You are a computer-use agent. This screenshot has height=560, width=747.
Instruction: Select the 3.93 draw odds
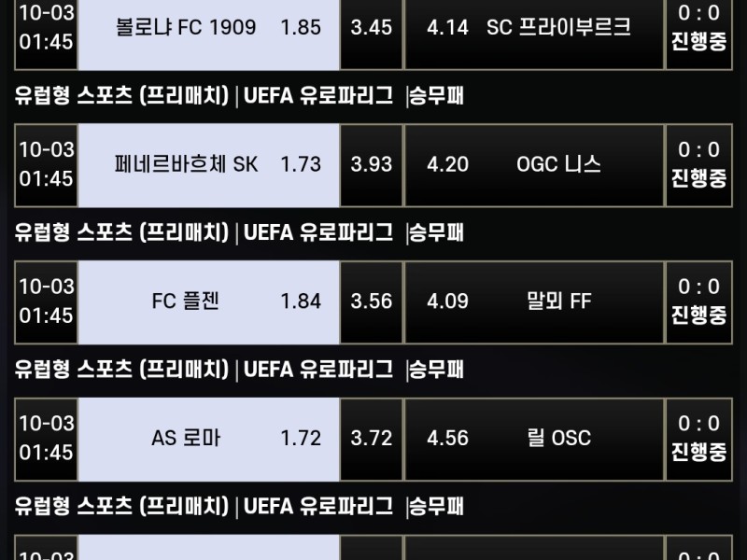click(x=371, y=164)
